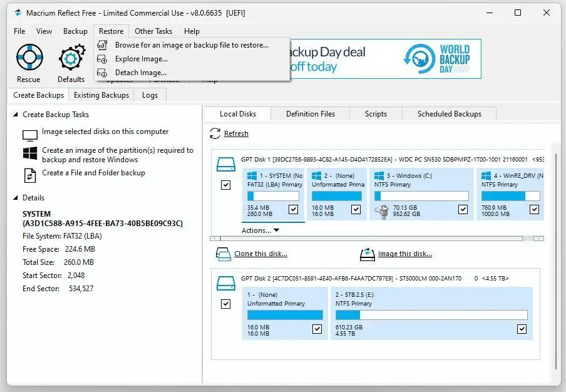Uncheck the GPT Disk 1 whole-disk checkbox

225,185
